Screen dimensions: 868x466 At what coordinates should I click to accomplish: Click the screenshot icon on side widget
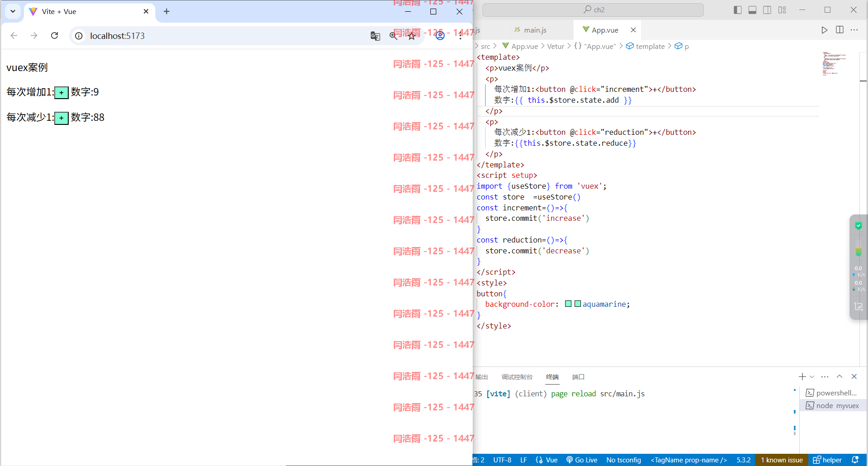859,306
